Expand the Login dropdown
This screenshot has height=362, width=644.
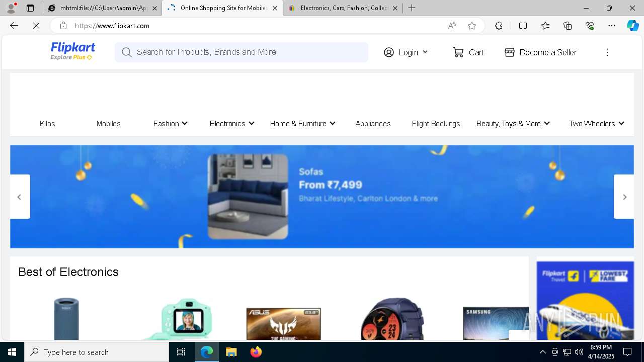(425, 52)
